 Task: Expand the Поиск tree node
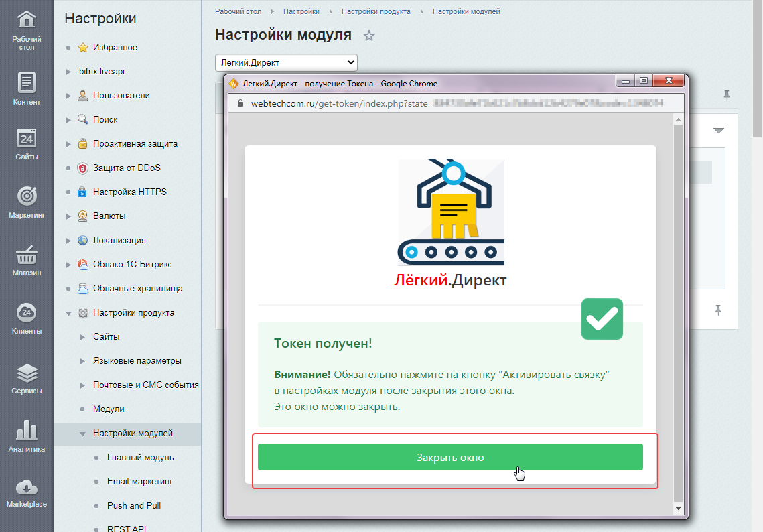coord(68,120)
